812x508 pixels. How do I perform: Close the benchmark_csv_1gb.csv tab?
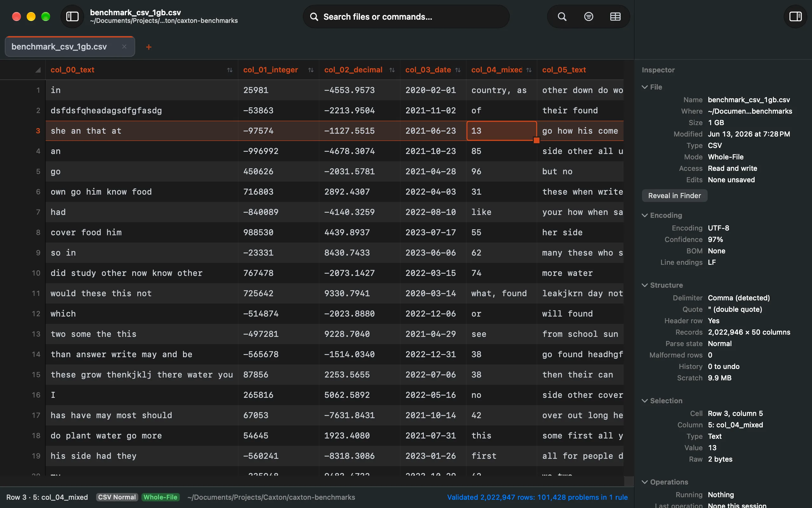pyautogui.click(x=124, y=47)
